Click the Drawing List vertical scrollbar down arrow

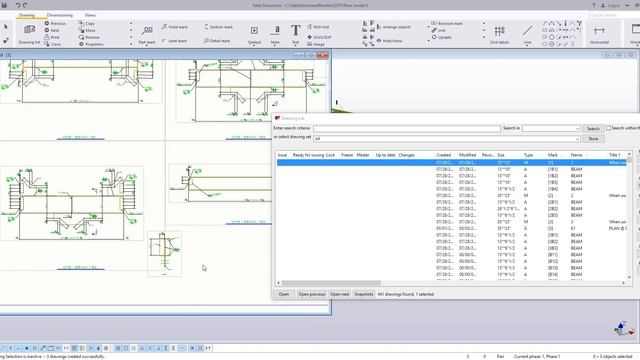point(629,278)
